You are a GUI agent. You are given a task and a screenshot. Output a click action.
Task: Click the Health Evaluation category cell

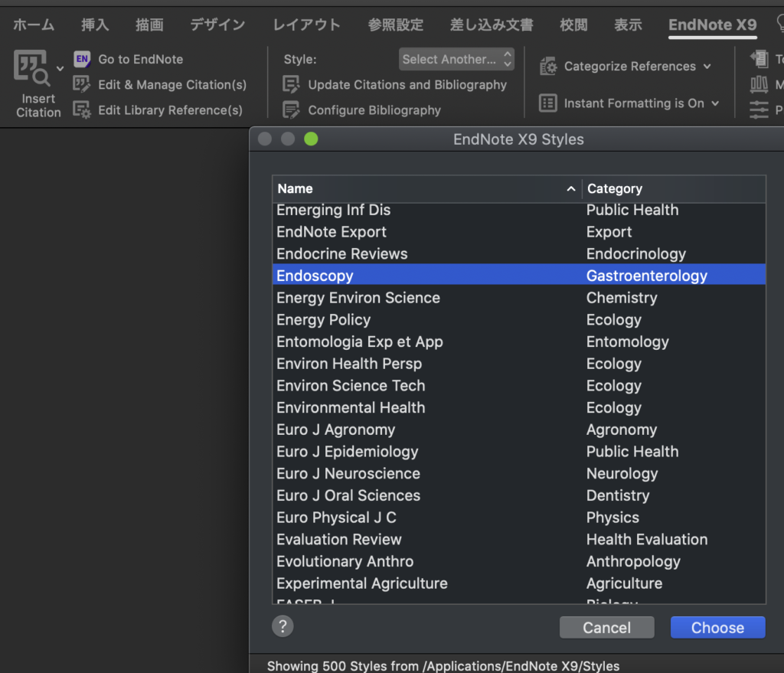[x=647, y=540]
